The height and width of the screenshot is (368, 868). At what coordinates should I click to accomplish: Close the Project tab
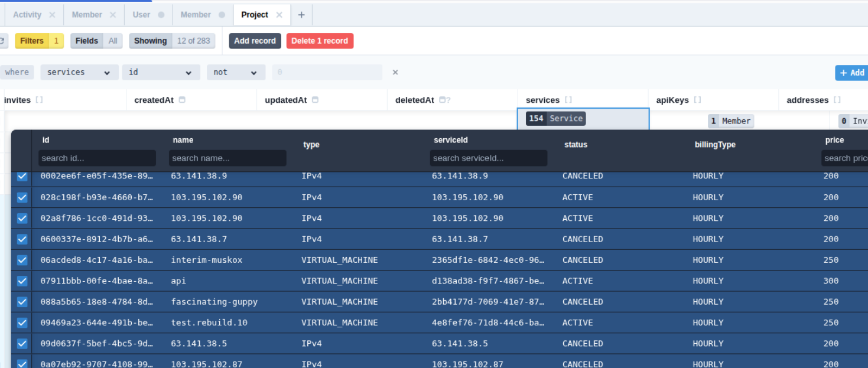click(279, 15)
